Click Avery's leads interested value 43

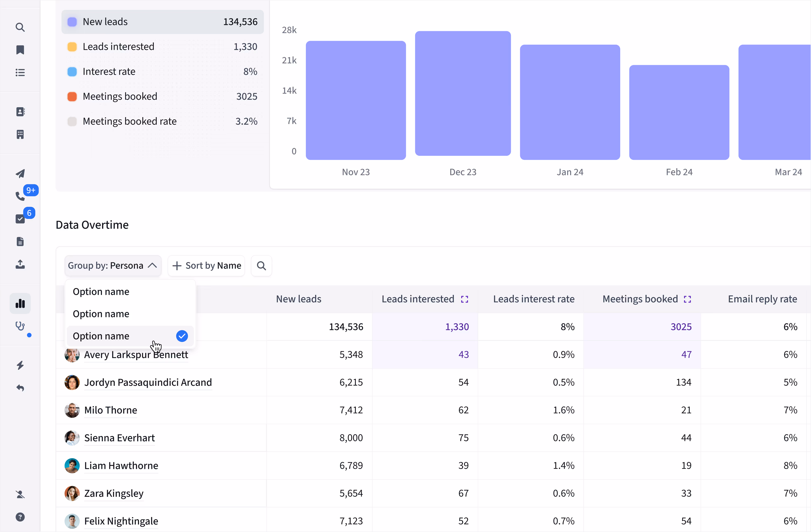(463, 354)
